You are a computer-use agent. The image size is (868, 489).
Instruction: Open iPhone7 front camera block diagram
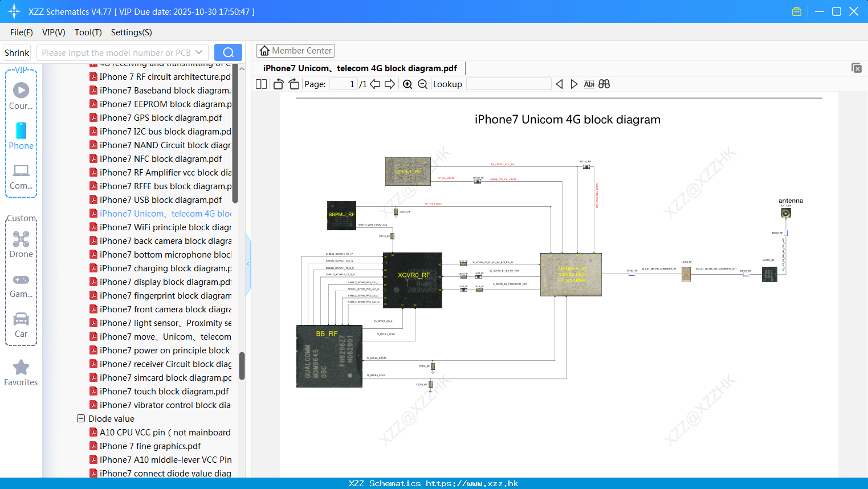(161, 309)
